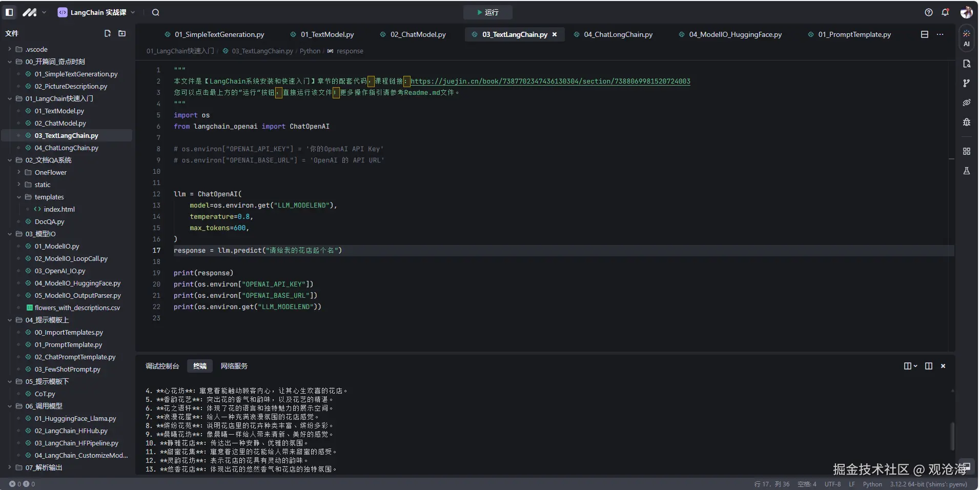
Task: Open the testing flask icon
Action: [966, 171]
